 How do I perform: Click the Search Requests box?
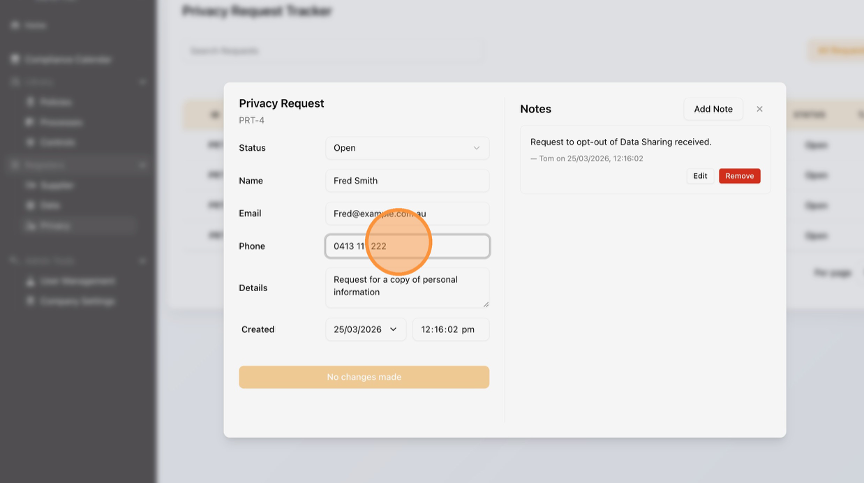(x=332, y=51)
